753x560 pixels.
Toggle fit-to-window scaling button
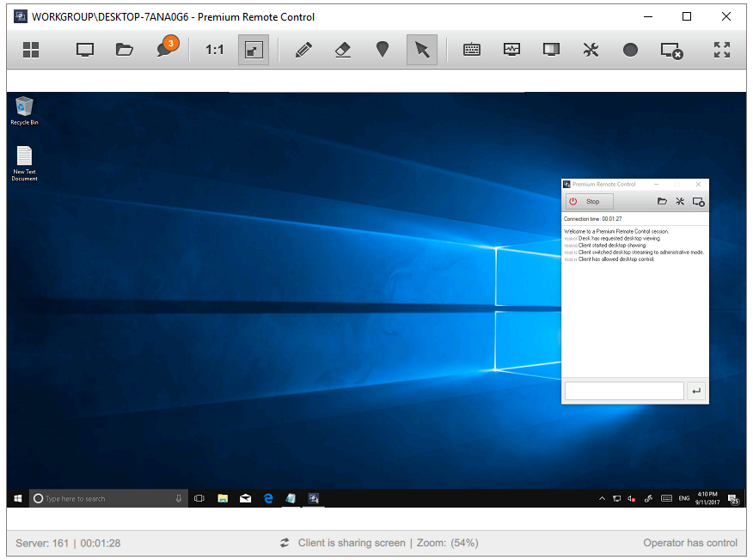pos(254,50)
